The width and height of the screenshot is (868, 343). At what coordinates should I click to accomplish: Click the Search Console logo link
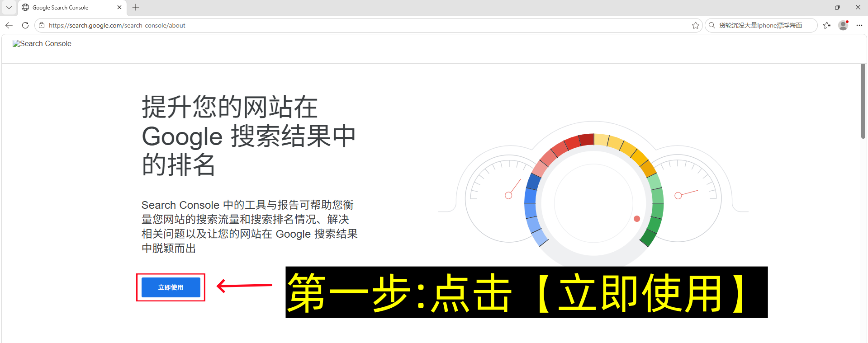tap(42, 43)
